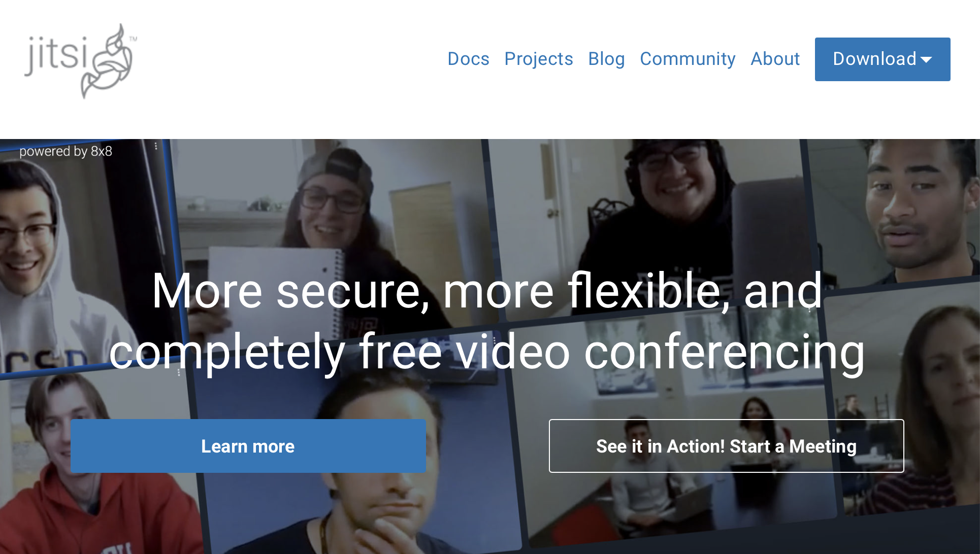Image resolution: width=980 pixels, height=554 pixels.
Task: Click See it in Action! Start a Meeting
Action: click(726, 446)
